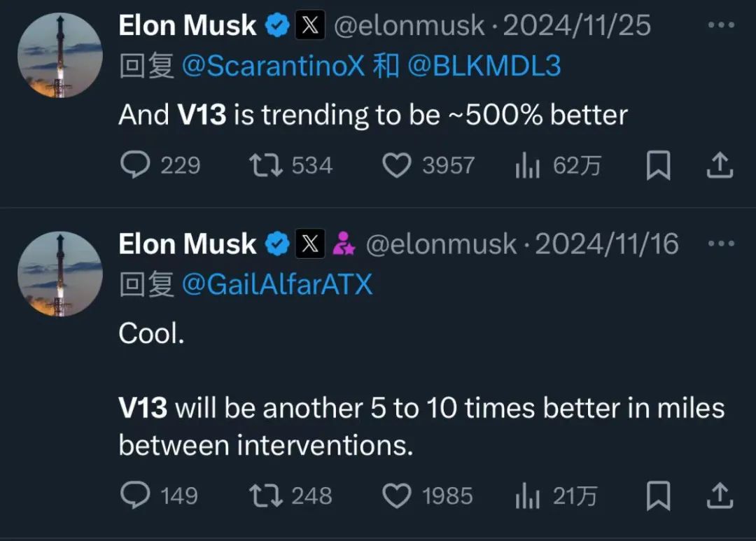Open Elon Musk avatar on first tweet
Image resolution: width=756 pixels, height=541 pixels.
59,56
